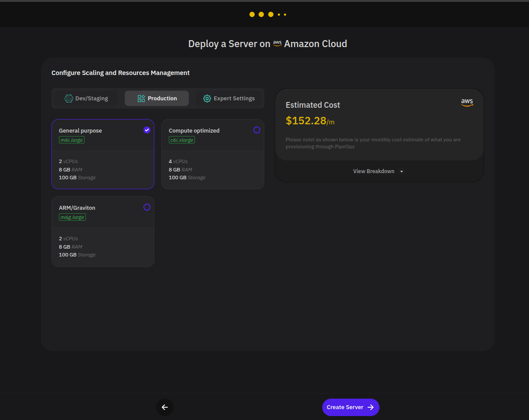Click the 4 vCPUs spec text
529x420 pixels.
(x=178, y=161)
